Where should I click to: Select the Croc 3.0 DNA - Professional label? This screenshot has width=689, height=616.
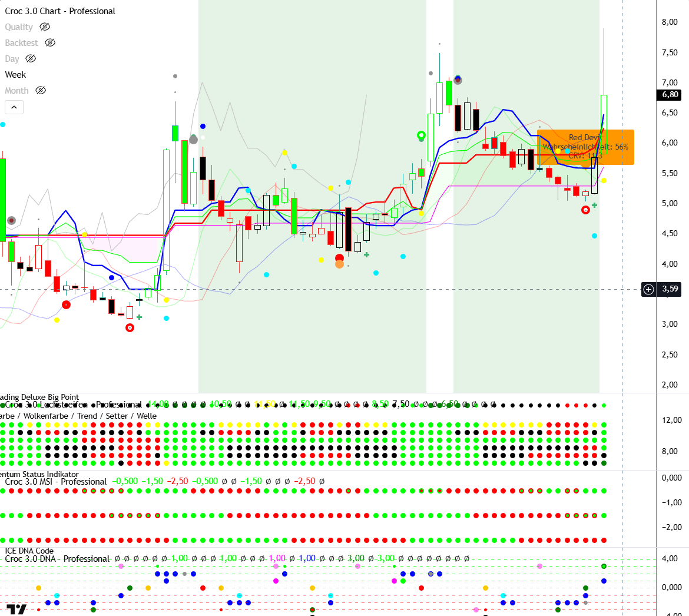pos(57,559)
